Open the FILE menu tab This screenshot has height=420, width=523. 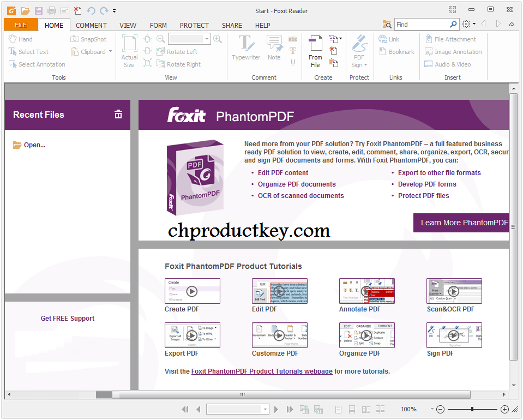(x=21, y=25)
